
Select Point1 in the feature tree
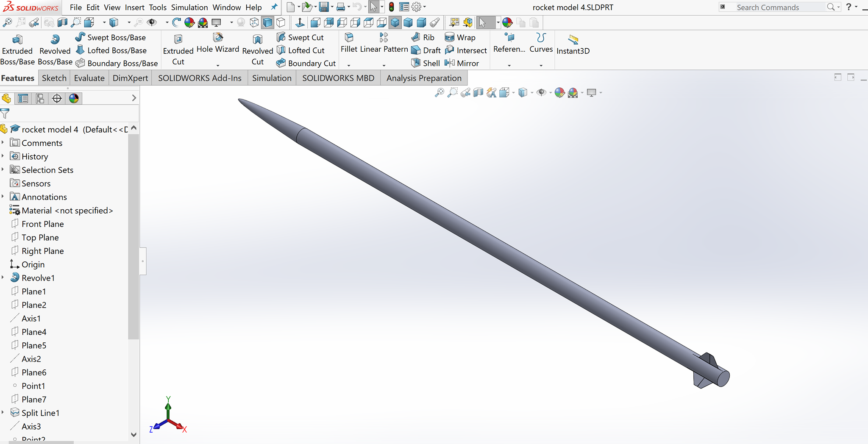pos(33,386)
